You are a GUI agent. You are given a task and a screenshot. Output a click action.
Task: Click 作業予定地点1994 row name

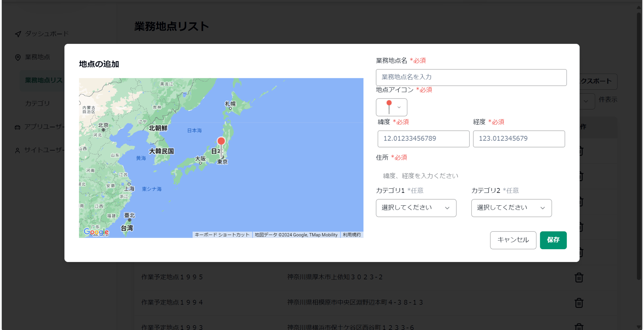(x=172, y=302)
